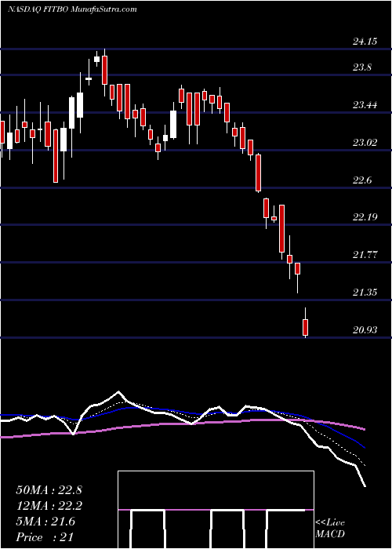Select the 22.6 price level label

[362, 180]
